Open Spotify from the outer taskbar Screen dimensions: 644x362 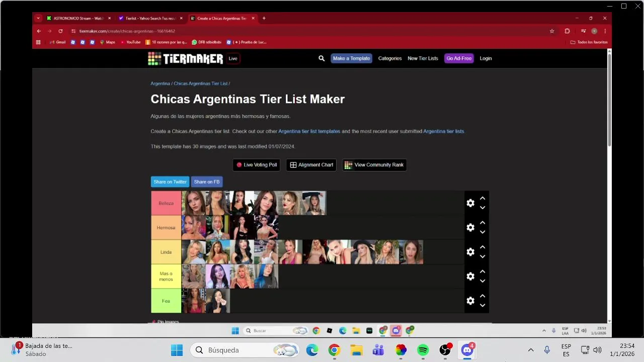tap(423, 350)
